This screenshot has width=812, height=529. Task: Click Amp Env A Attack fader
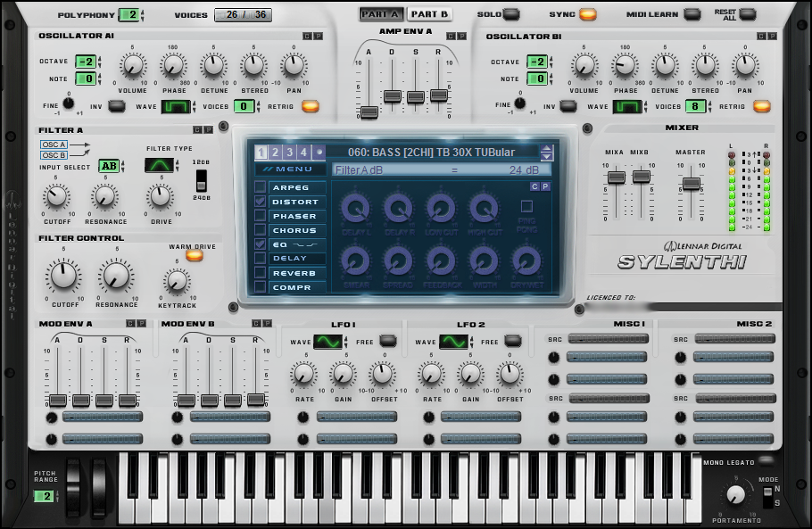369,112
